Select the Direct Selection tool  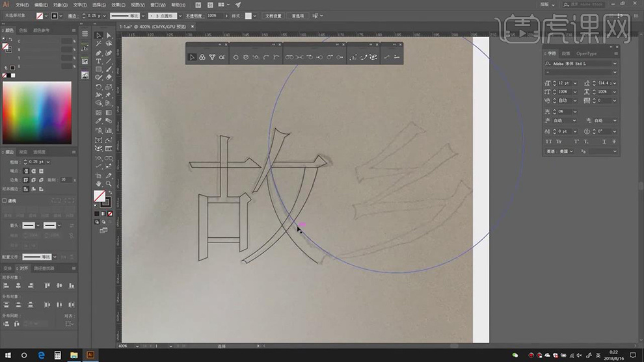click(109, 36)
